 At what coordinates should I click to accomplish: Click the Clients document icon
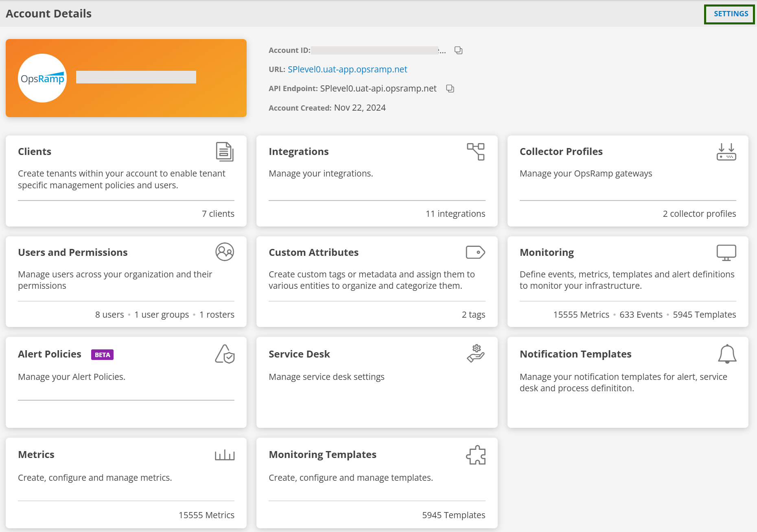pyautogui.click(x=225, y=152)
